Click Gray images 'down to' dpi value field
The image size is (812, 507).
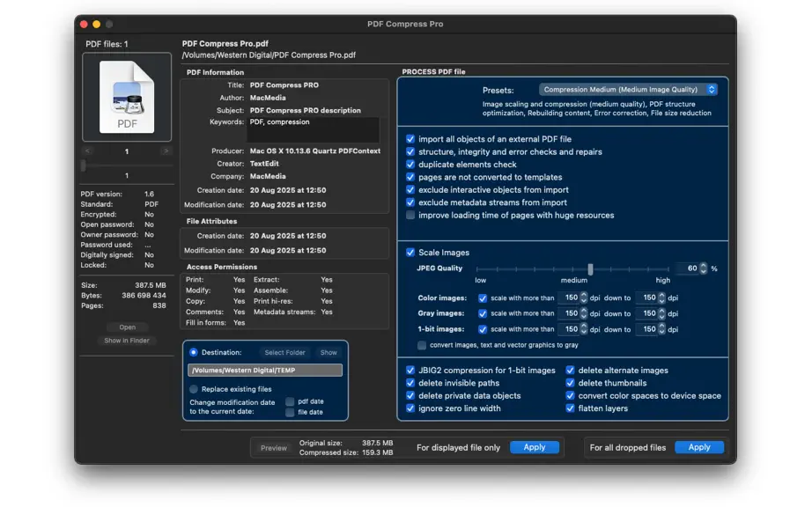[647, 313]
